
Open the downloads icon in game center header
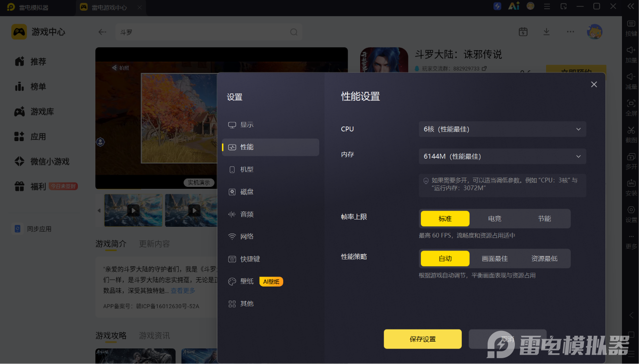(547, 32)
